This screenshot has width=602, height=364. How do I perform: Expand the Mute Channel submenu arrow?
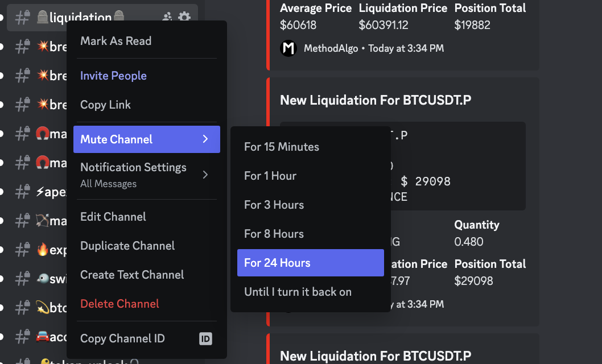205,139
